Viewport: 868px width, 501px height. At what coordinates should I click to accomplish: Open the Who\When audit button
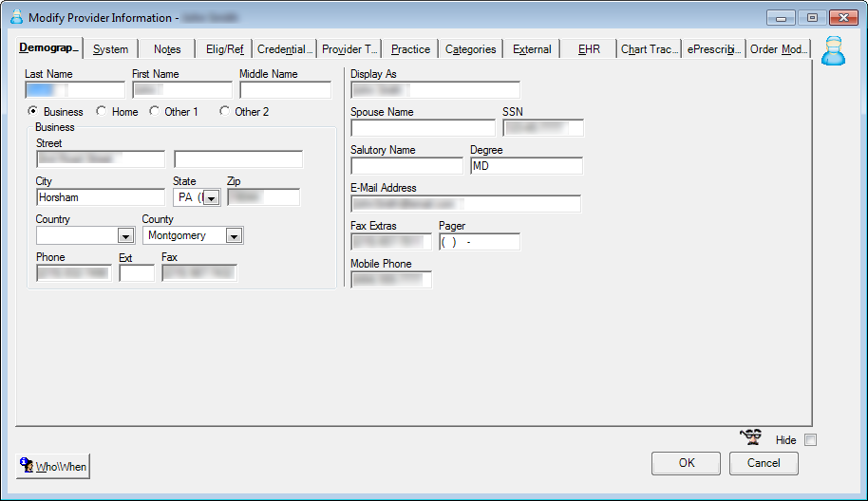click(54, 466)
